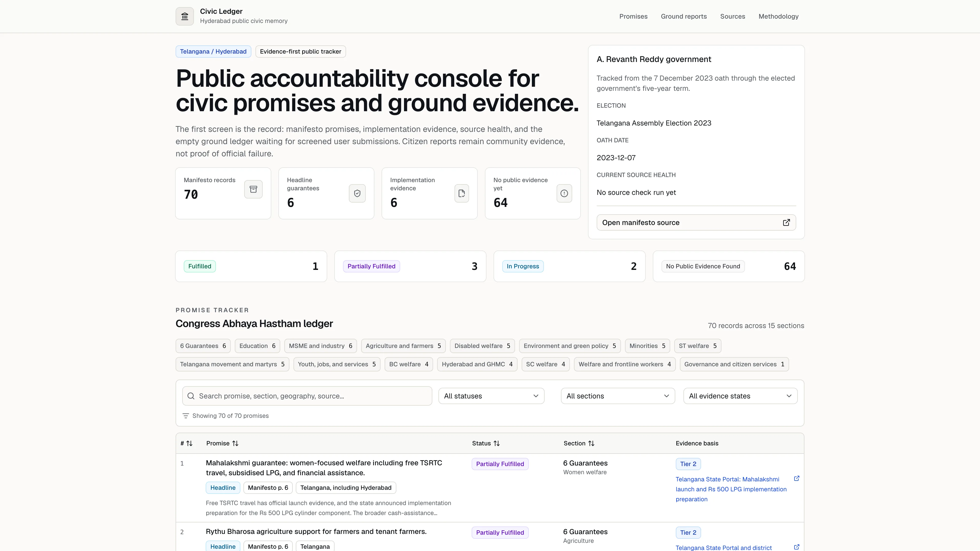Open Sources in top navigation
This screenshot has height=551, width=980.
click(x=732, y=16)
